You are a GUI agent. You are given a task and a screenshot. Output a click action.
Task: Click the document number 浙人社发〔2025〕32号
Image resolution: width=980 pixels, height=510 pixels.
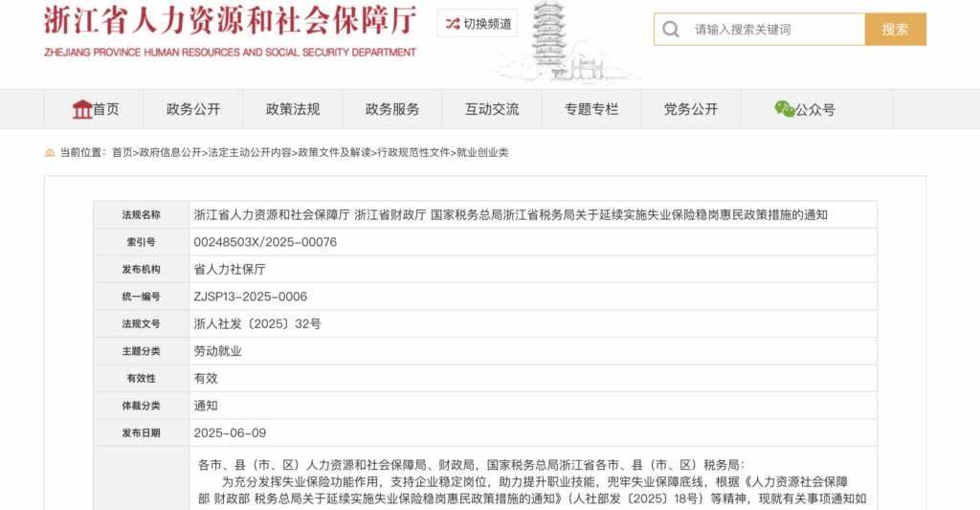tap(257, 323)
